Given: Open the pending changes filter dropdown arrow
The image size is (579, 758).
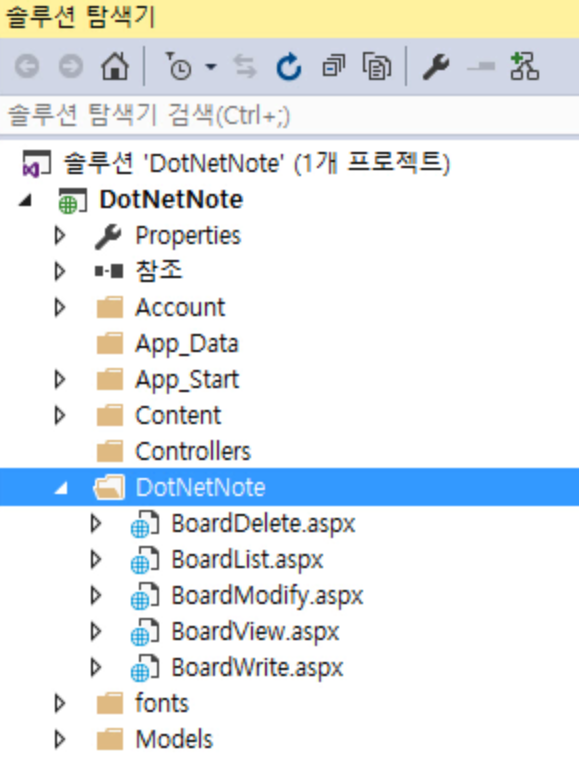Looking at the screenshot, I should click(211, 66).
